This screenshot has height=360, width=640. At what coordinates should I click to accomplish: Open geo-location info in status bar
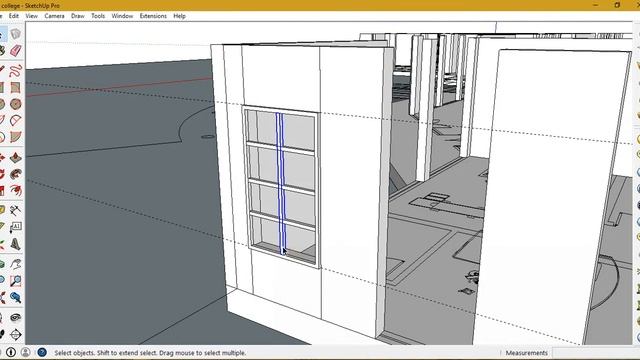pos(11,352)
